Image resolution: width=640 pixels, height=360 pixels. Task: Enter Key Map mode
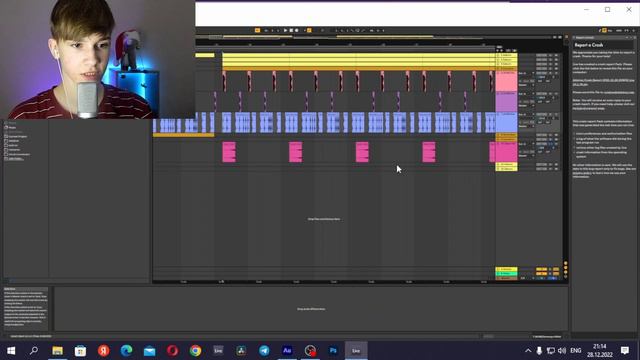[x=610, y=31]
